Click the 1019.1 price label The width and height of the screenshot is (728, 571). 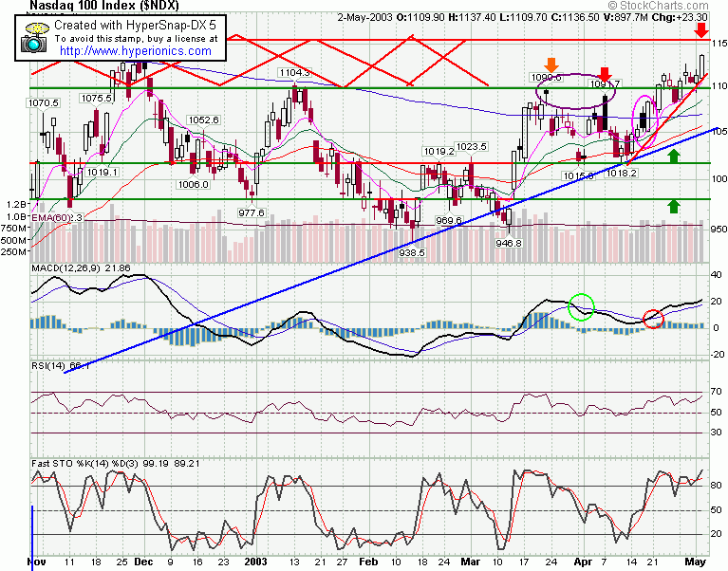point(103,172)
